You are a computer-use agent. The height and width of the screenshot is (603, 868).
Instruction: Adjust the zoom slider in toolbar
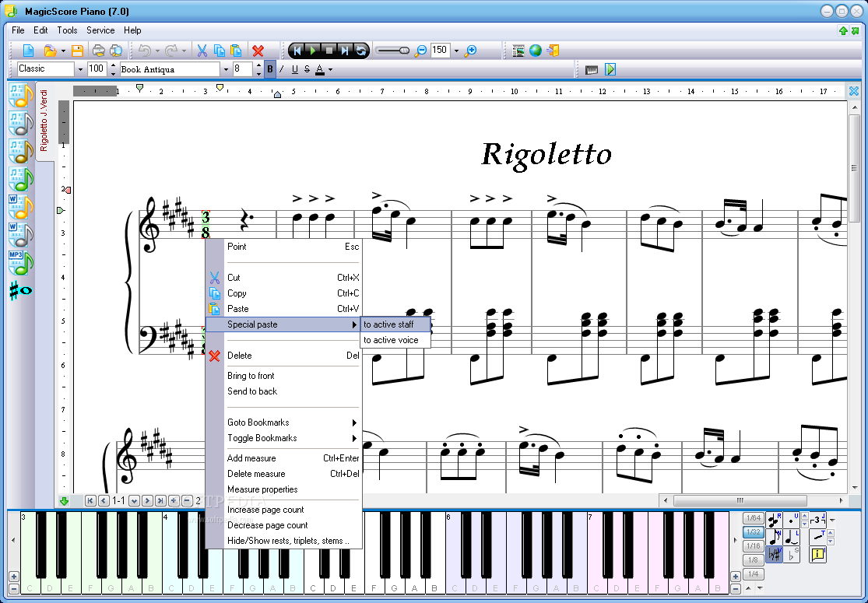(x=392, y=51)
